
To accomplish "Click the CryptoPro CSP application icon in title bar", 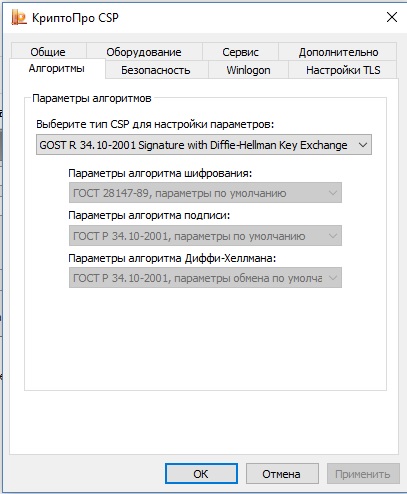I will pyautogui.click(x=18, y=17).
